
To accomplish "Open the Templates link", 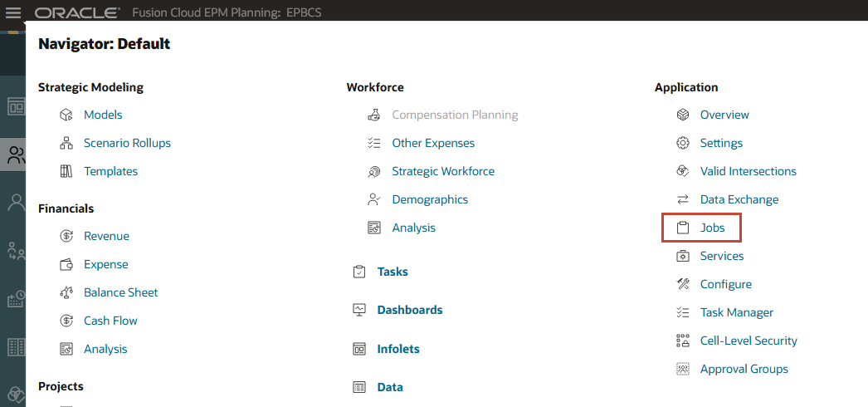I will [110, 172].
